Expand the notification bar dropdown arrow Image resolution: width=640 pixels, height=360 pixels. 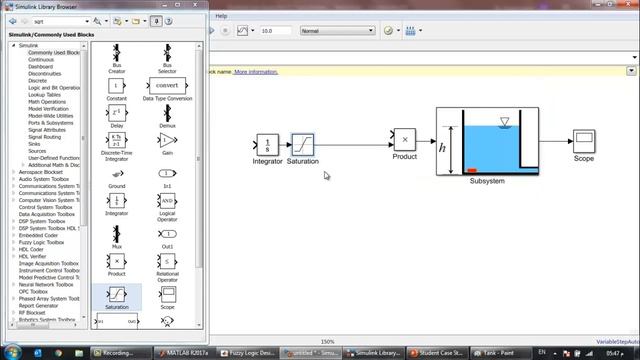coord(631,71)
